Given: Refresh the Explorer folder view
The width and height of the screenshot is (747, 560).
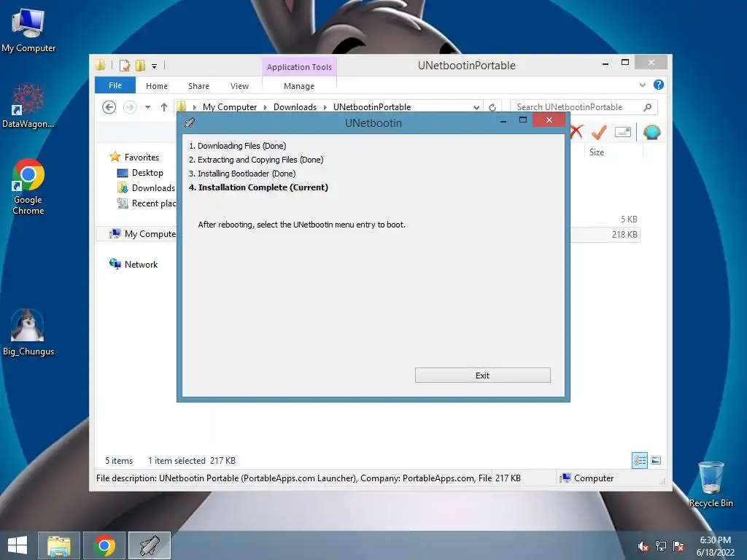Looking at the screenshot, I should (x=492, y=108).
